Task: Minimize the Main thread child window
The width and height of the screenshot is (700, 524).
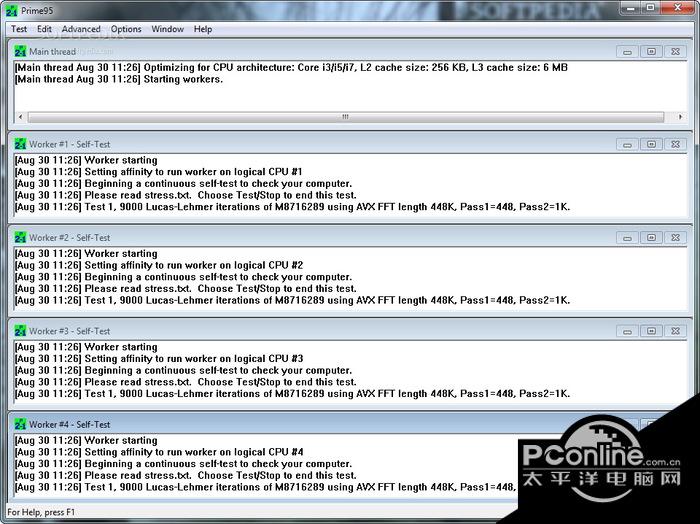Action: (x=627, y=52)
